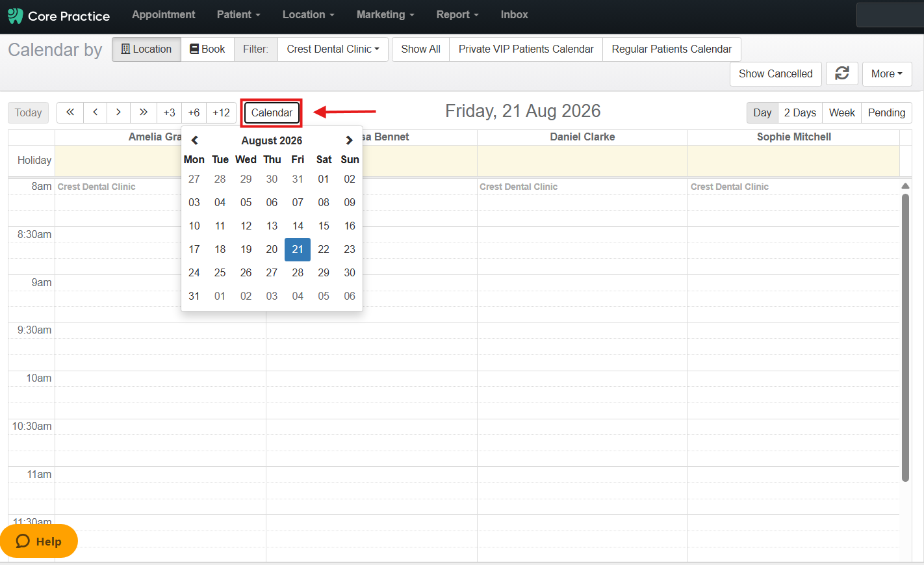
Task: Click the refresh calendar icon button
Action: pyautogui.click(x=842, y=73)
